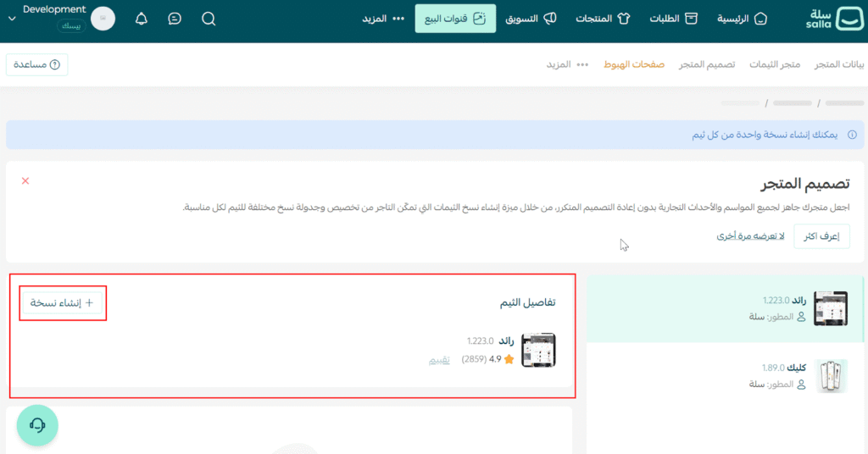
Task: Select the كليك theme thumbnail
Action: coord(831,375)
